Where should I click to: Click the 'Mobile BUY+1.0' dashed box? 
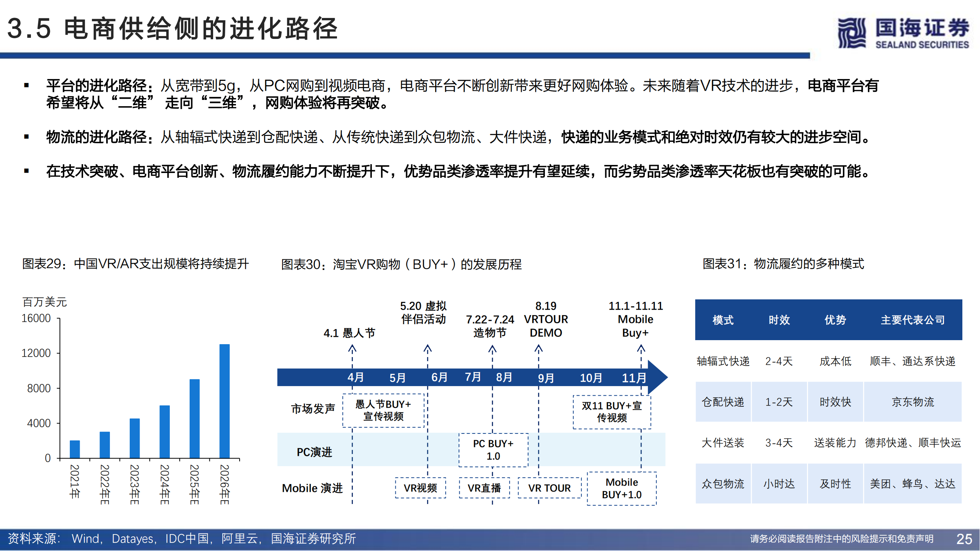pyautogui.click(x=622, y=489)
